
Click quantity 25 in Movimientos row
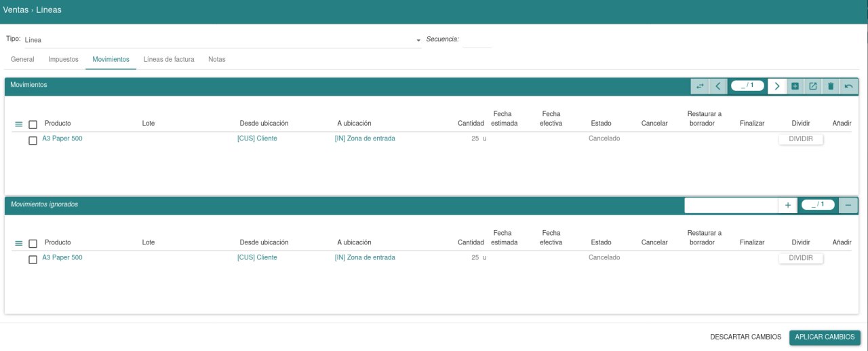point(475,138)
